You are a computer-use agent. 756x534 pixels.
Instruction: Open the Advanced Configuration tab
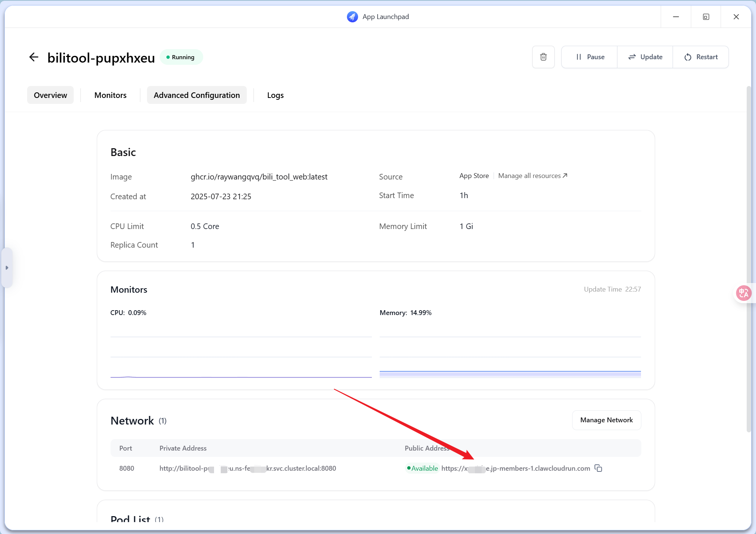[x=197, y=95]
